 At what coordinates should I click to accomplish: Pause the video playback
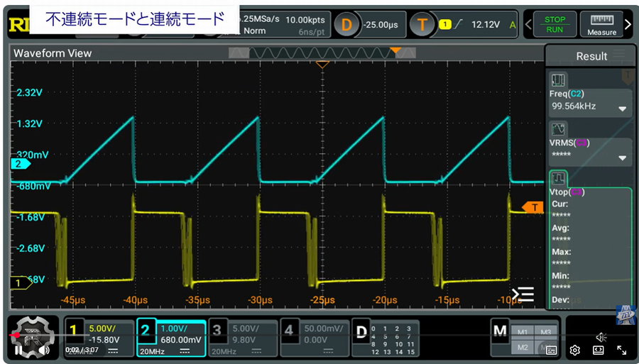tap(18, 350)
